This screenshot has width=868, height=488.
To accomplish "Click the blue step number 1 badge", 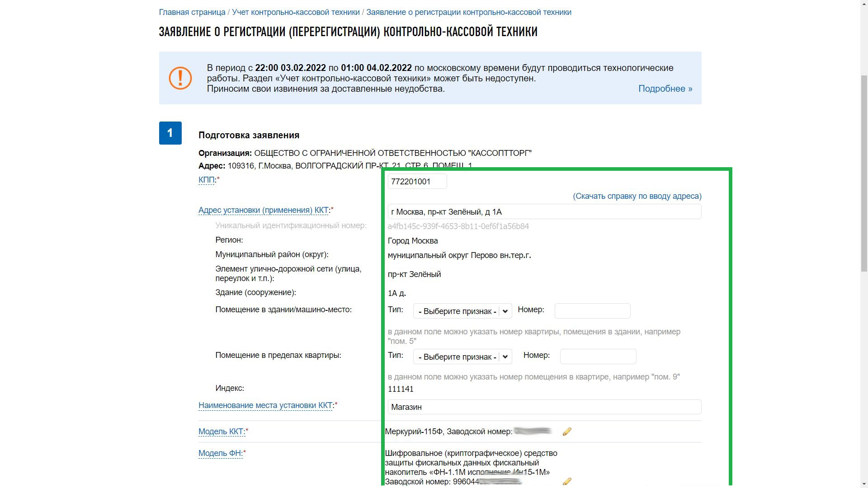I will coord(170,133).
